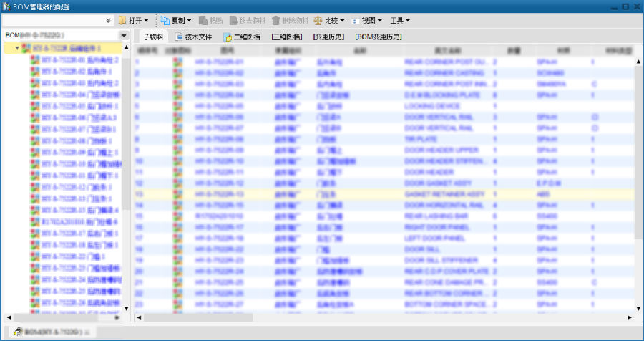
Task: Select the TIR PLATE cell
Action: click(x=421, y=139)
